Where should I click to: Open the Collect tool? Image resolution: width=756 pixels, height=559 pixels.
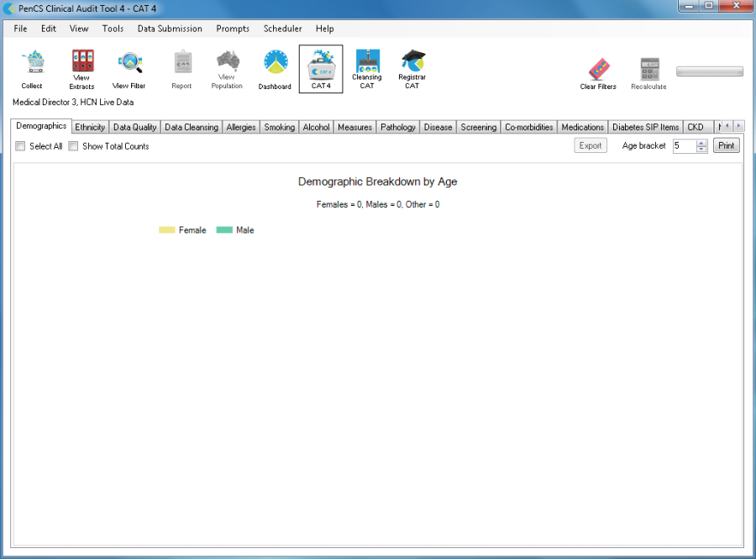[32, 70]
